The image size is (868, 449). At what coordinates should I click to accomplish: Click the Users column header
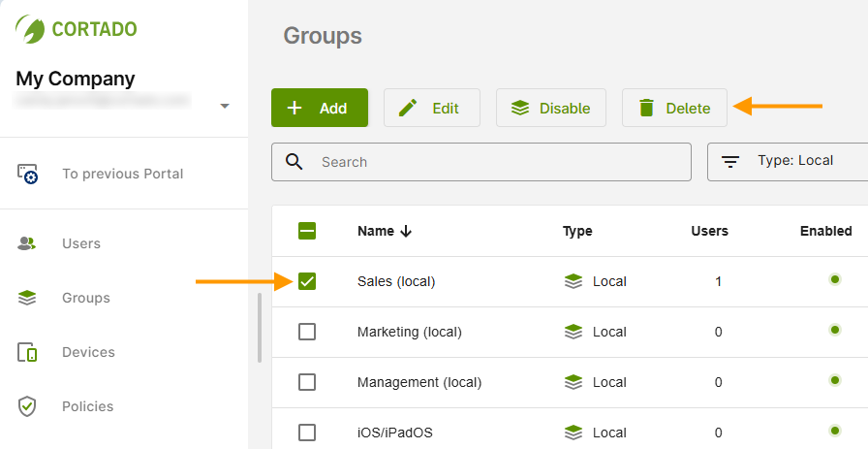[710, 231]
